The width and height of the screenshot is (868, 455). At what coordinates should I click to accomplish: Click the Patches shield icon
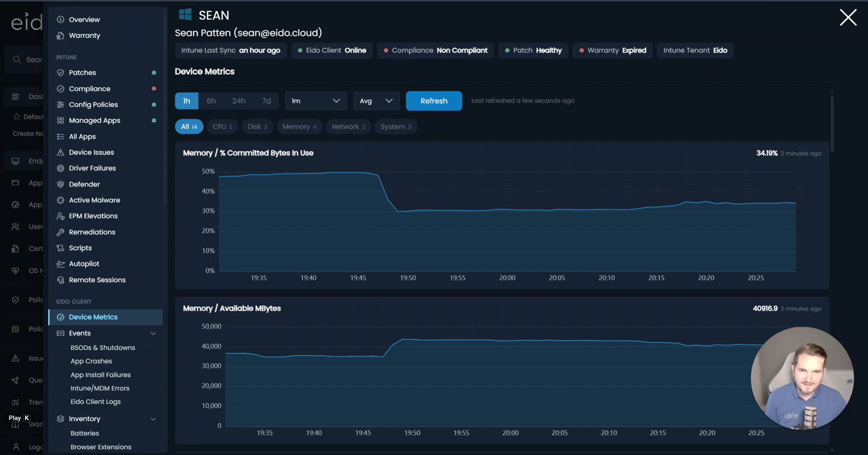click(60, 72)
